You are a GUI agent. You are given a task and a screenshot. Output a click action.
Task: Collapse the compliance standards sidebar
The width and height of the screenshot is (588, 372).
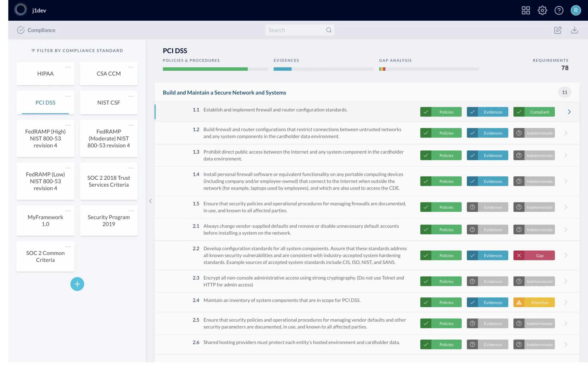(x=150, y=201)
